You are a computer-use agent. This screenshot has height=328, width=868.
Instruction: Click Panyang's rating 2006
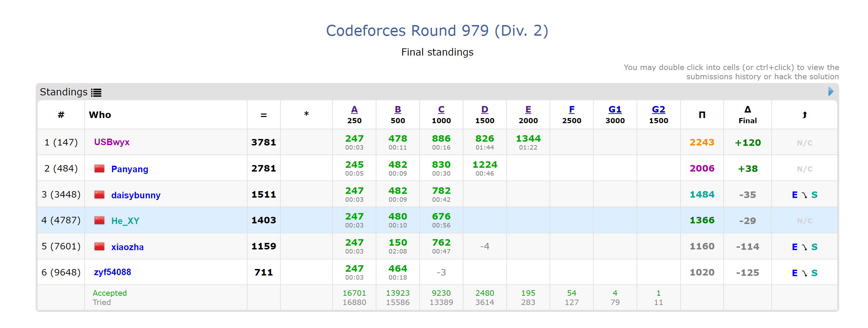pyautogui.click(x=702, y=168)
